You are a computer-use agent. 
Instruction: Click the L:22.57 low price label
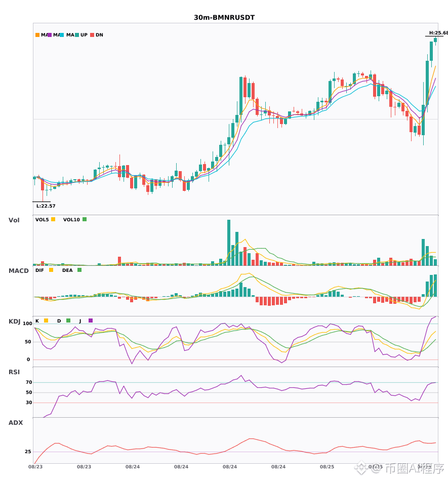(x=46, y=206)
